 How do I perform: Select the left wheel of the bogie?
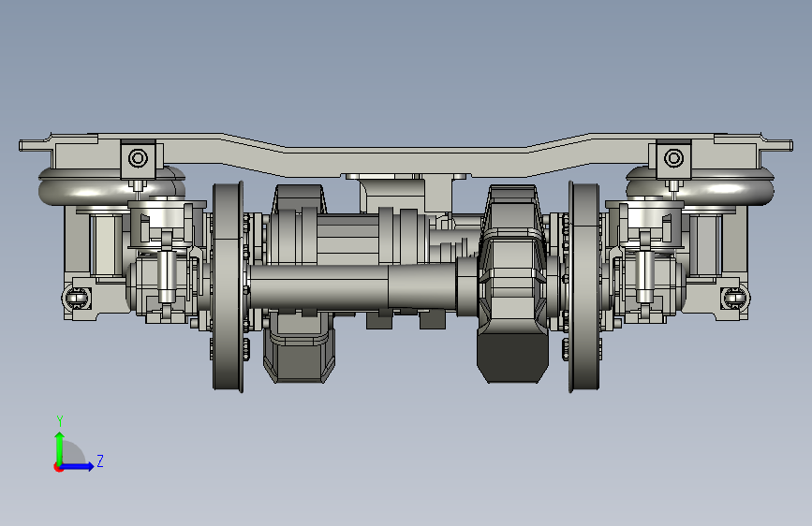(x=228, y=286)
